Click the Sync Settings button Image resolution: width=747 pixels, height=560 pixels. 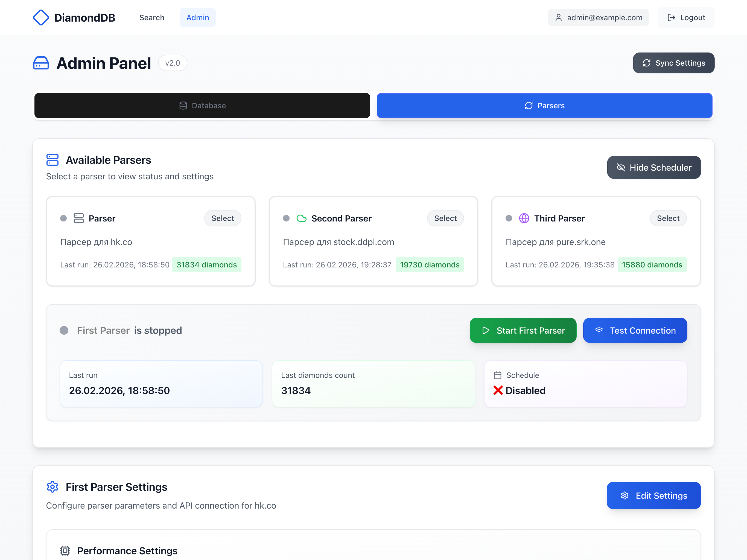click(673, 63)
